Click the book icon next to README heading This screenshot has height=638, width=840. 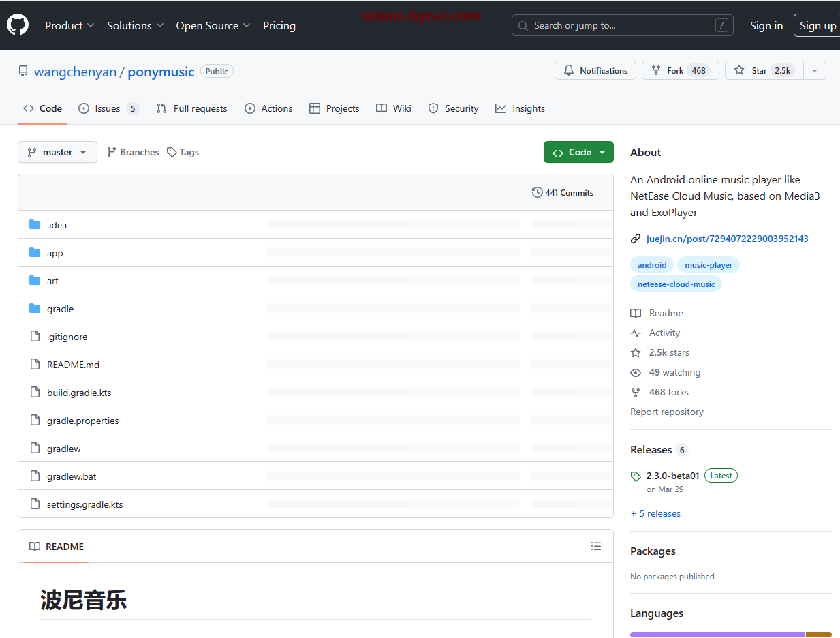35,547
